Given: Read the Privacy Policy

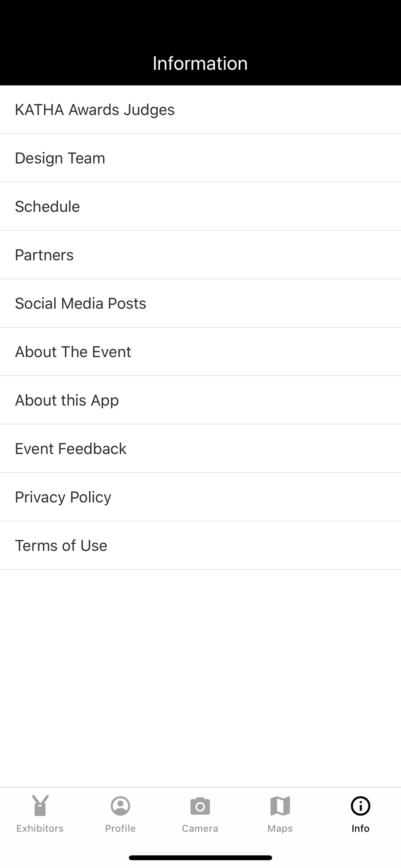Looking at the screenshot, I should (200, 497).
